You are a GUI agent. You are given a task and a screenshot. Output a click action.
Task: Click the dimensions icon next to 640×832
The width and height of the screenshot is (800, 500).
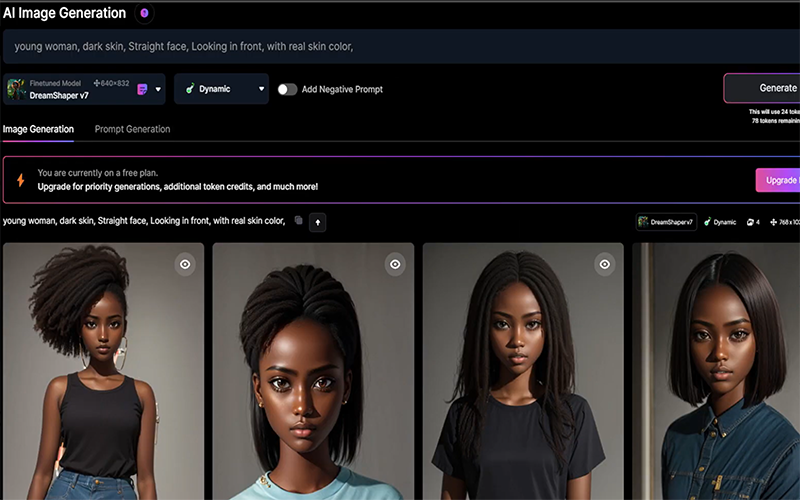click(x=96, y=83)
